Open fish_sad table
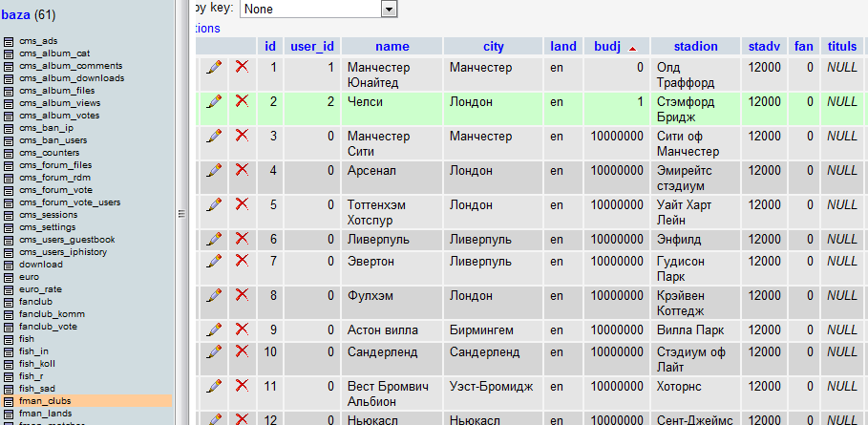 point(36,389)
